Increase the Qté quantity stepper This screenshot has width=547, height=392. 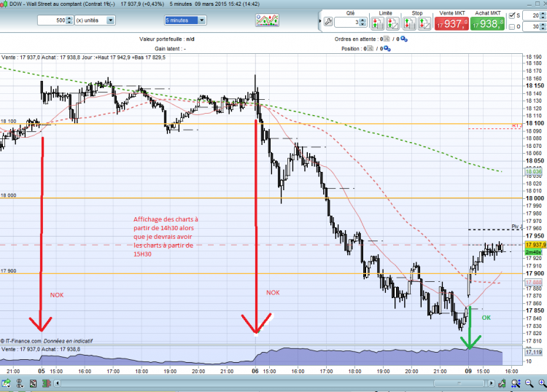pyautogui.click(x=362, y=20)
